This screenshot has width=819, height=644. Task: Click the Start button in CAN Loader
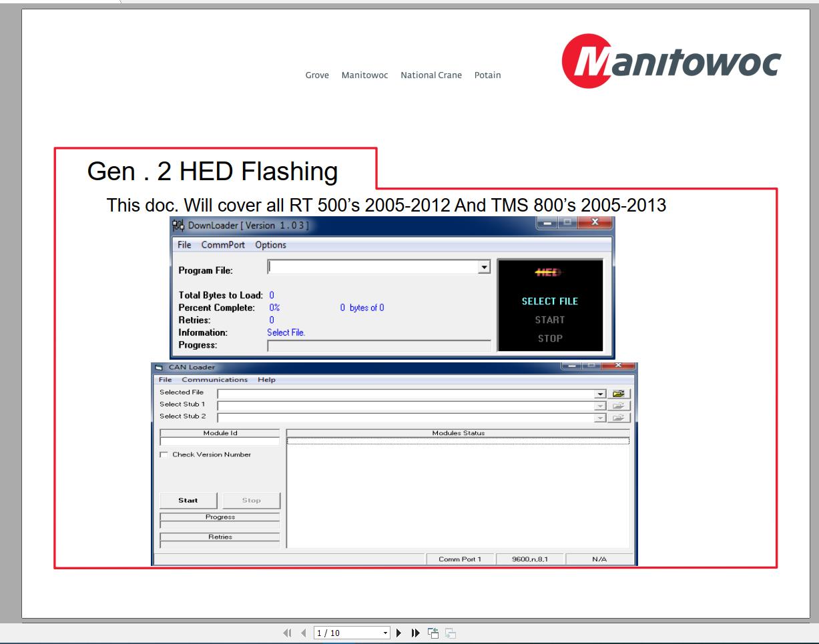(x=188, y=501)
